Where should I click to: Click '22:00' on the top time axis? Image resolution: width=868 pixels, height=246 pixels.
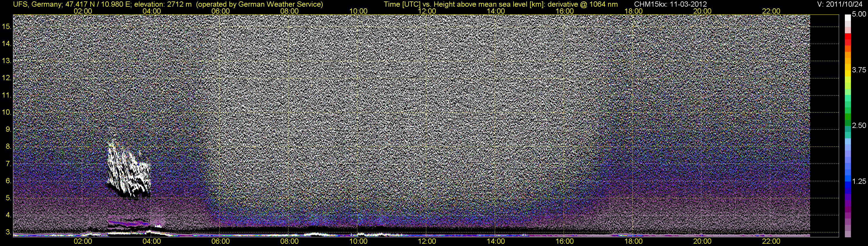click(x=771, y=11)
